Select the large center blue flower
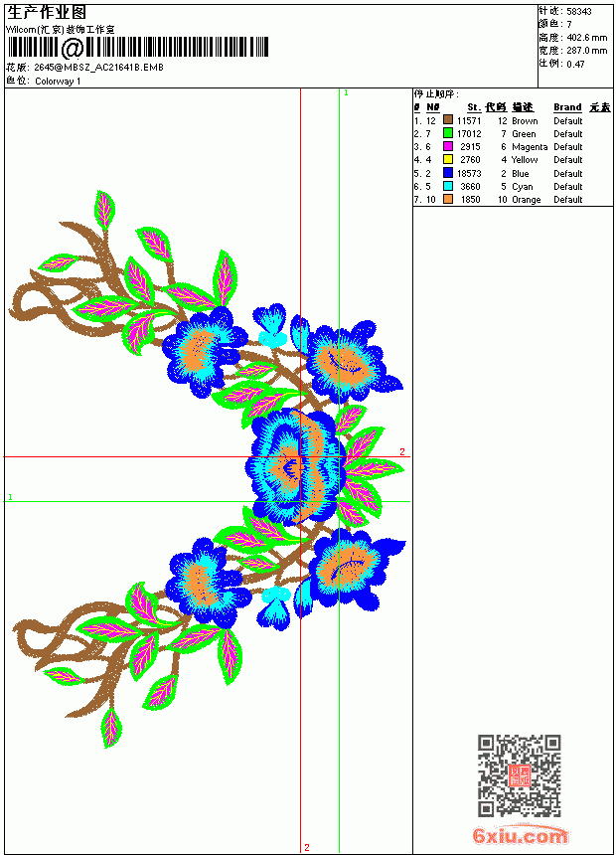Image resolution: width=616 pixels, height=855 pixels. coord(296,466)
